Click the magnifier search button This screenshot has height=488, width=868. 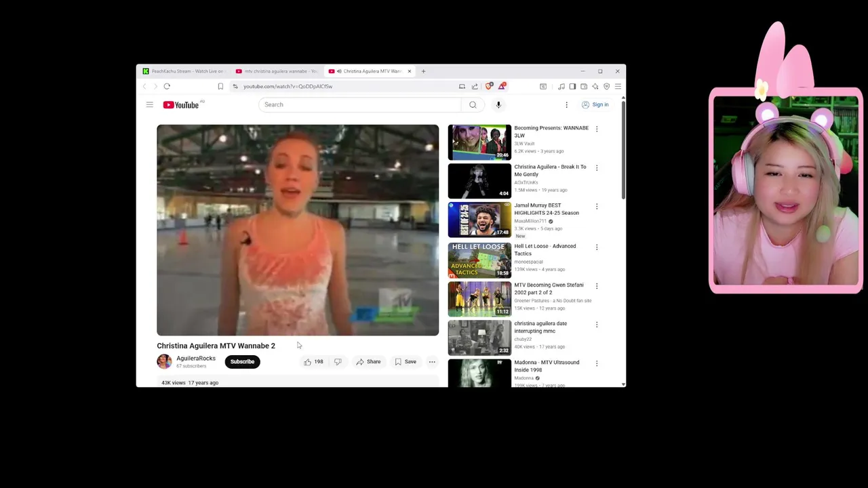(x=473, y=104)
